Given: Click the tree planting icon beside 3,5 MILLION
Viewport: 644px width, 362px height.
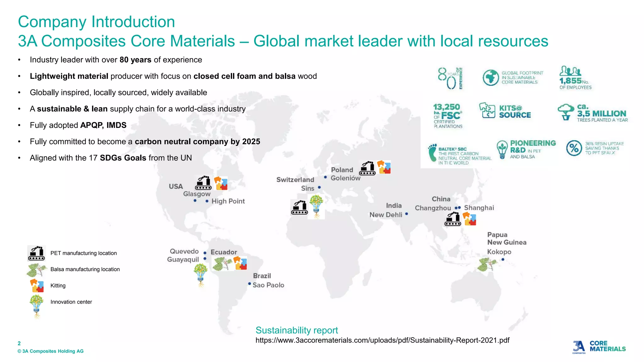Looking at the screenshot, I should (x=566, y=112).
